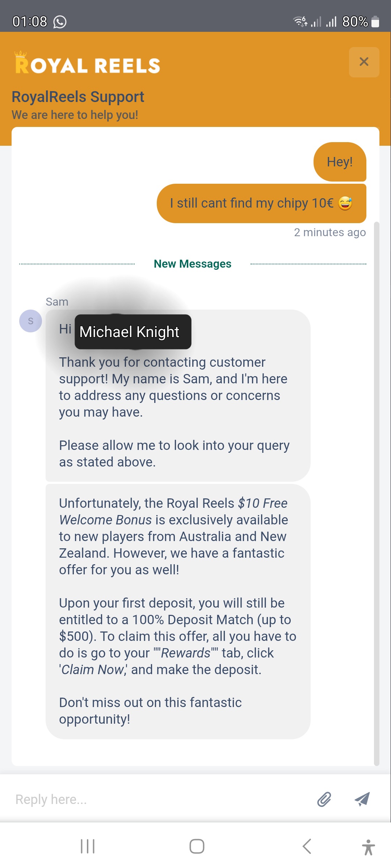
Task: Tap the "New Messages" divider label
Action: click(x=192, y=264)
